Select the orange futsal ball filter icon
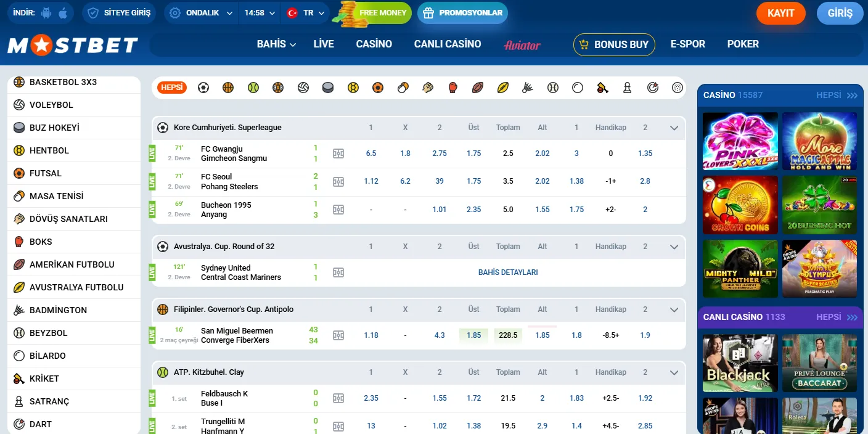 pyautogui.click(x=378, y=88)
